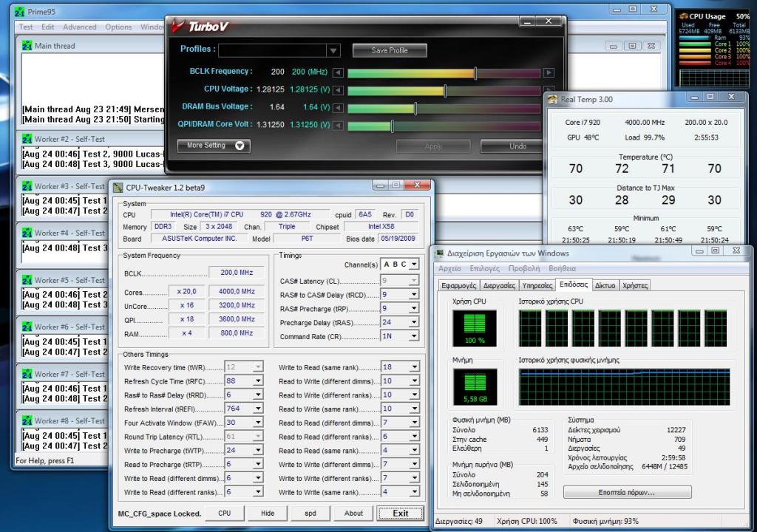This screenshot has height=532, width=757.
Task: Click the Hide button in CPU-Tweaker
Action: pos(268,514)
